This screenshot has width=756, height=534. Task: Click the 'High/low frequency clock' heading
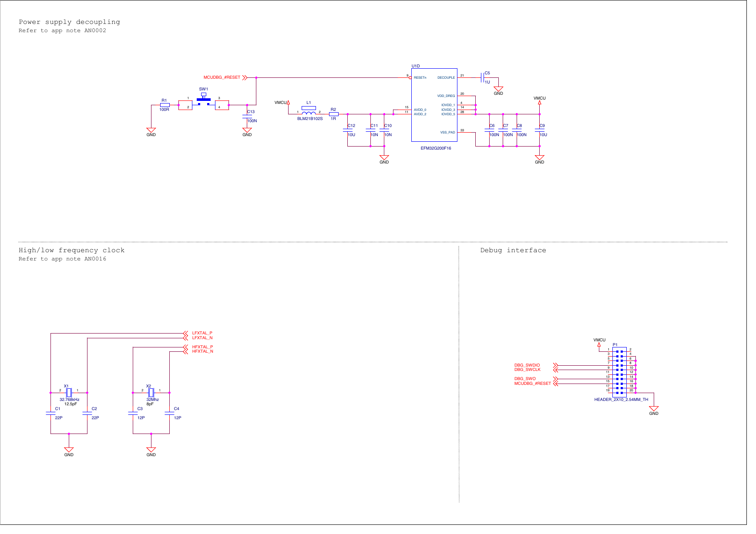click(x=71, y=250)
